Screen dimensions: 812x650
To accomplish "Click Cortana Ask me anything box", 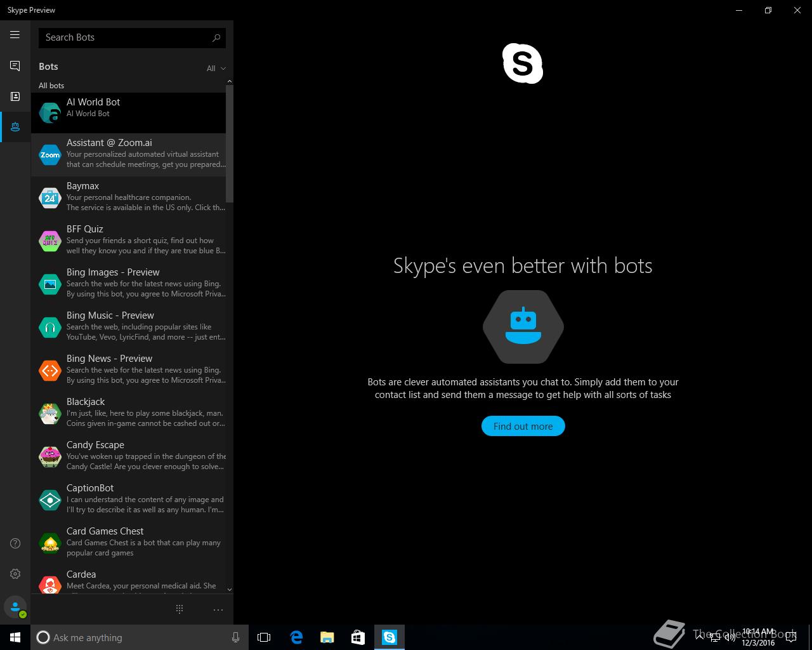I will 138,637.
